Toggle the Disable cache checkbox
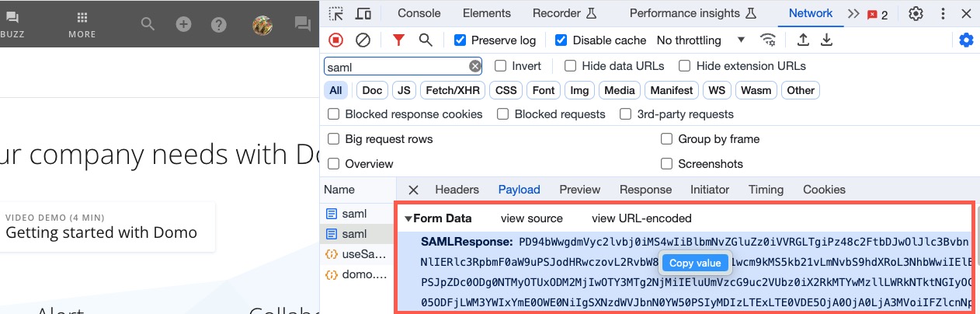This screenshot has height=314, width=980. click(x=561, y=40)
